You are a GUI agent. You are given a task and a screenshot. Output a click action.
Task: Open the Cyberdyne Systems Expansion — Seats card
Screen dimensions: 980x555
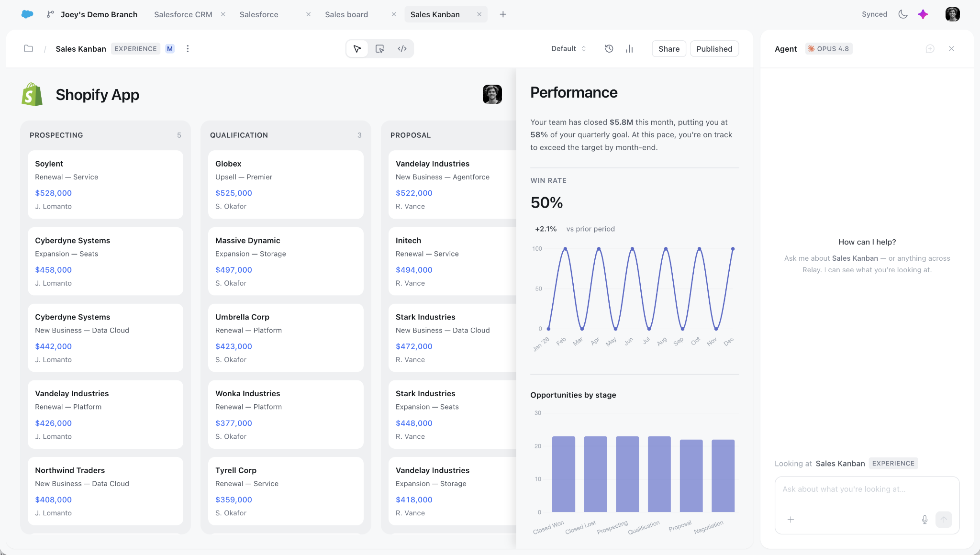point(105,261)
